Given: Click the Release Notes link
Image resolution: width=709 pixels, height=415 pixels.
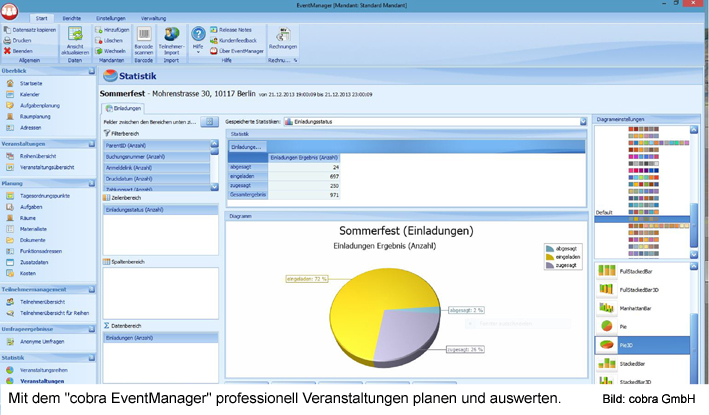Looking at the screenshot, I should (x=235, y=31).
